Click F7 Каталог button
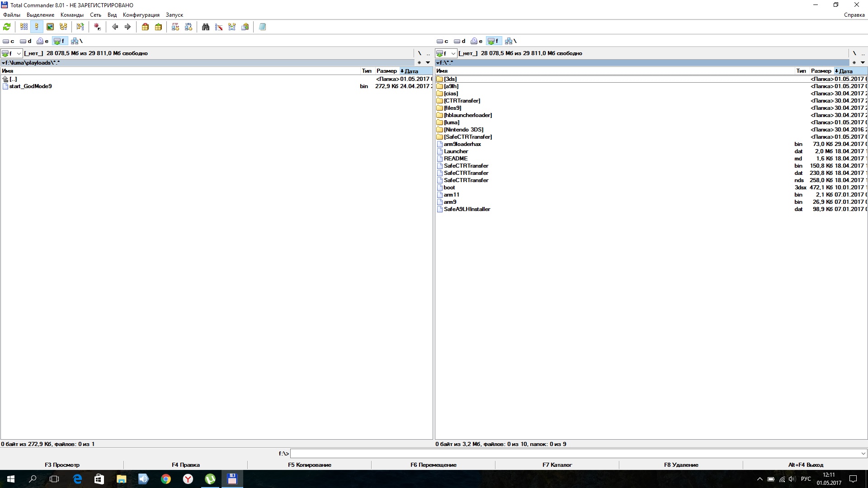This screenshot has width=868, height=488. click(x=557, y=465)
